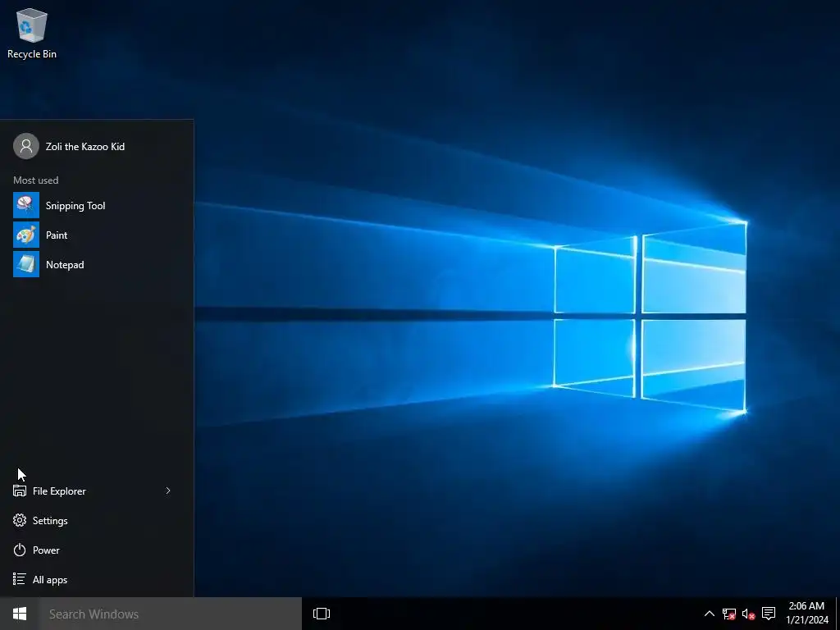Open File Explorer from Start menu
The image size is (840, 630).
pyautogui.click(x=59, y=491)
